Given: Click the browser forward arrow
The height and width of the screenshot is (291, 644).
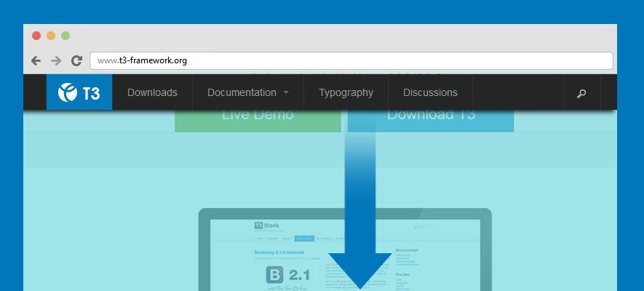Looking at the screenshot, I should 56,61.
